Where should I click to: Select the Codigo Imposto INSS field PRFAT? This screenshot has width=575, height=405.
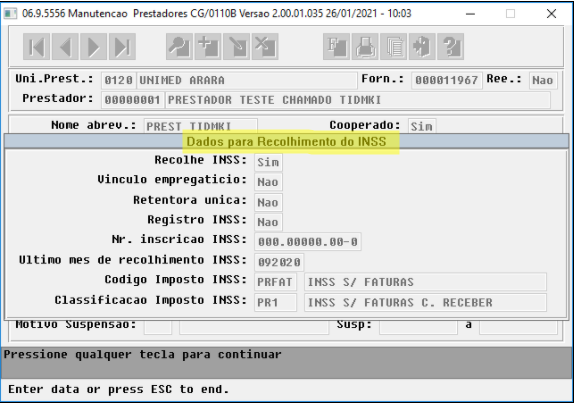(x=275, y=282)
